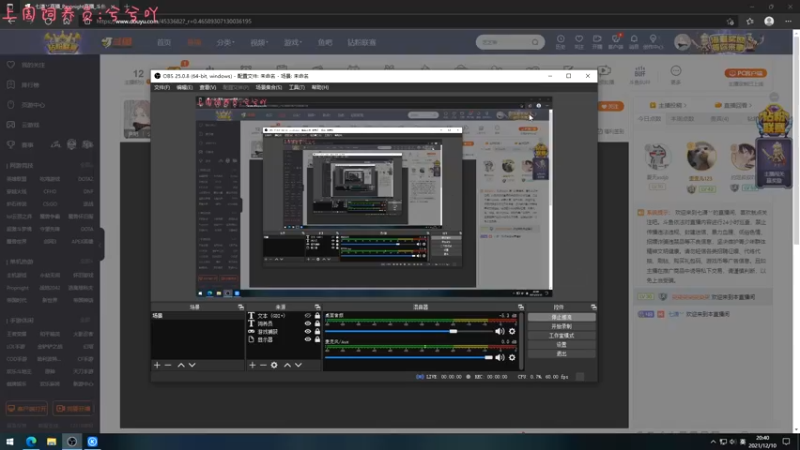Viewport: 800px width, 450px height.
Task: Move source down in sources list
Action: tap(298, 365)
